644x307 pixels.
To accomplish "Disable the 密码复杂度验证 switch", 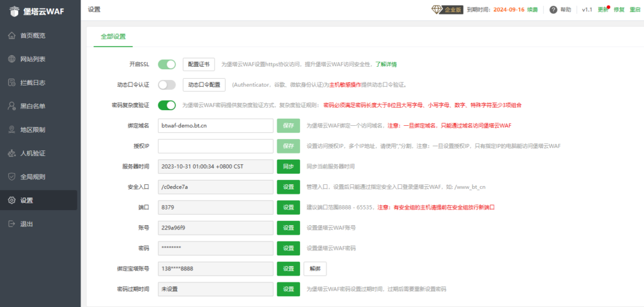I will pyautogui.click(x=167, y=105).
